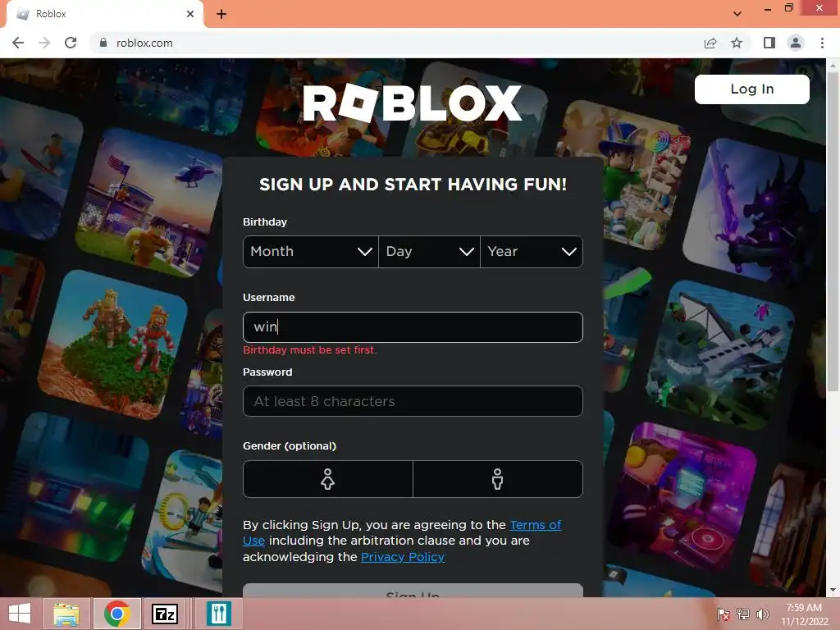Image resolution: width=840 pixels, height=630 pixels.
Task: View site info via padlock icon
Action: tap(103, 43)
